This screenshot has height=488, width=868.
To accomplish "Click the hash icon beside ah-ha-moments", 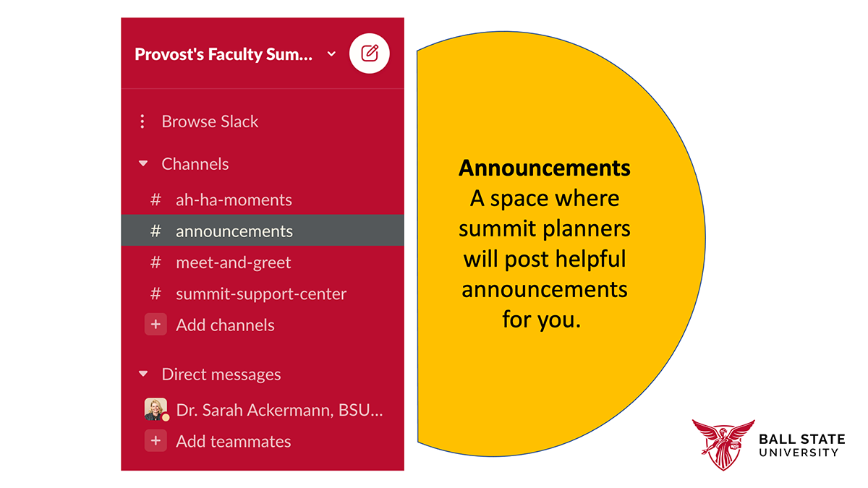I will click(x=156, y=200).
